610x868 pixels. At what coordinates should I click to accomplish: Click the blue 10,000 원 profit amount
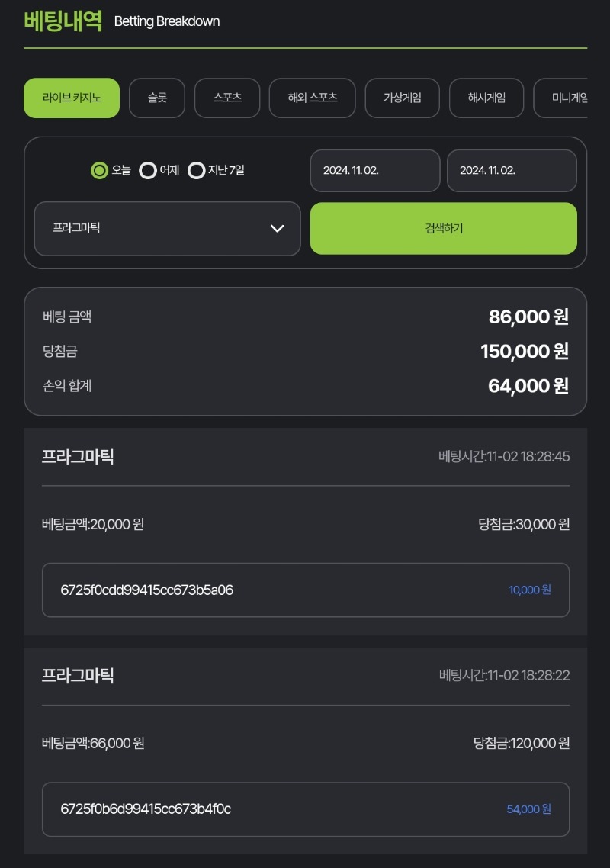530,590
